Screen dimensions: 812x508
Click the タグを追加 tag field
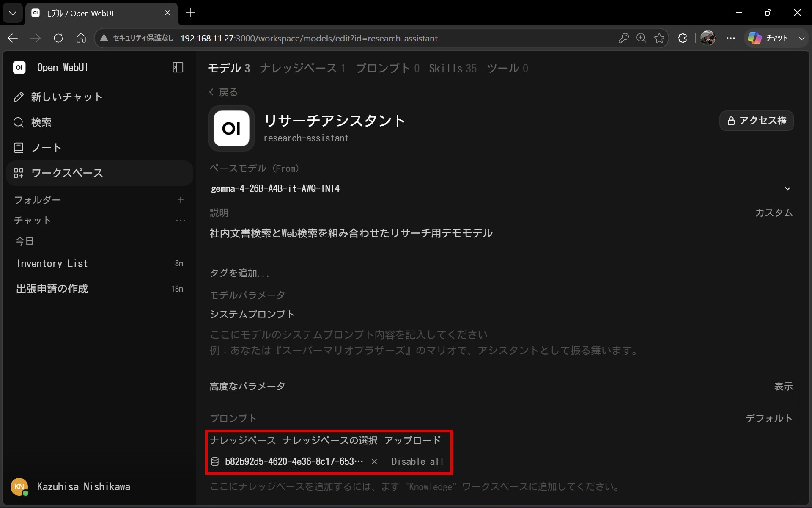pos(240,273)
